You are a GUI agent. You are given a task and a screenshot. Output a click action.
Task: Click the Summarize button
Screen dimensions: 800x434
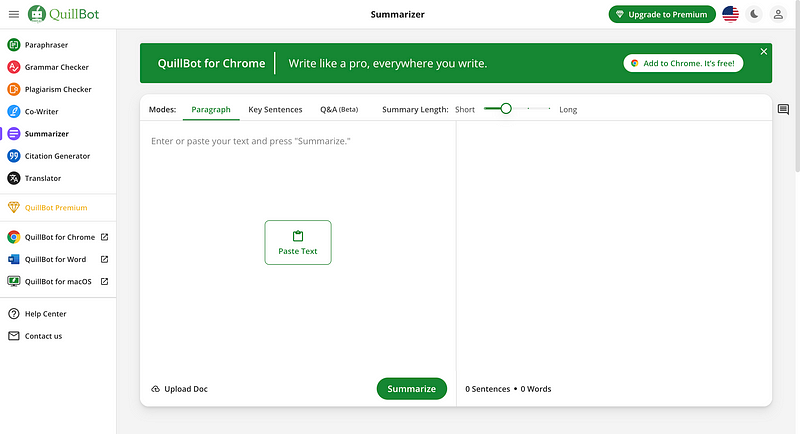(412, 389)
